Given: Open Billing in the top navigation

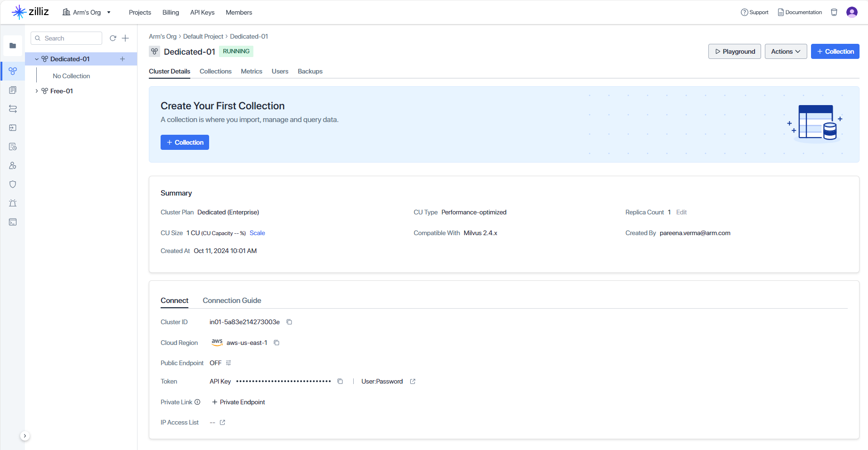Looking at the screenshot, I should coord(170,12).
